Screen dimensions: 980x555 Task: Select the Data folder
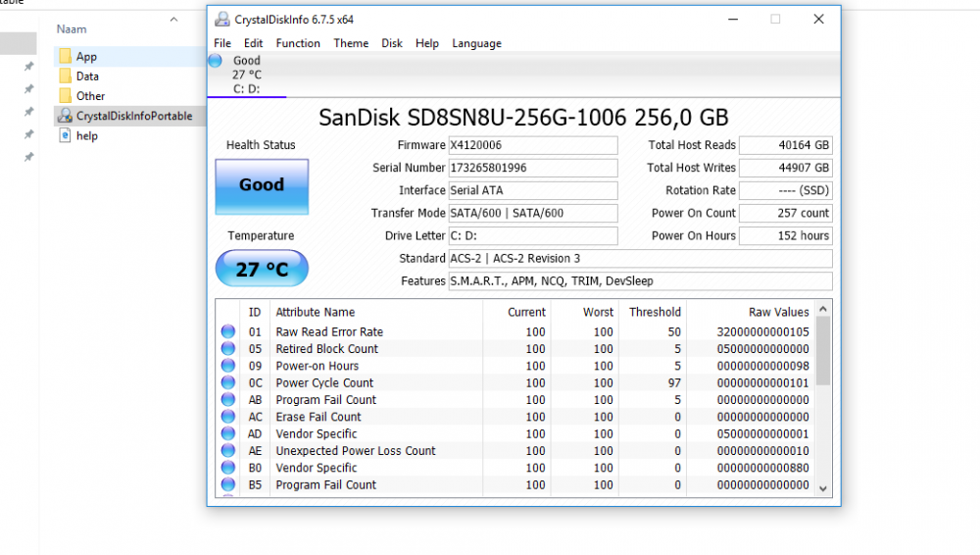[x=87, y=76]
